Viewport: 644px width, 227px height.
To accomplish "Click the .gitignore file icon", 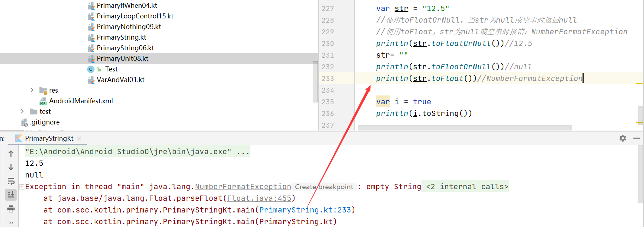I will [24, 122].
